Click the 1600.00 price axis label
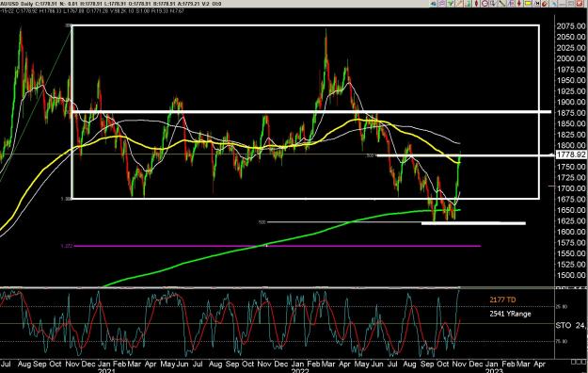This screenshot has width=588, height=373. [571, 232]
